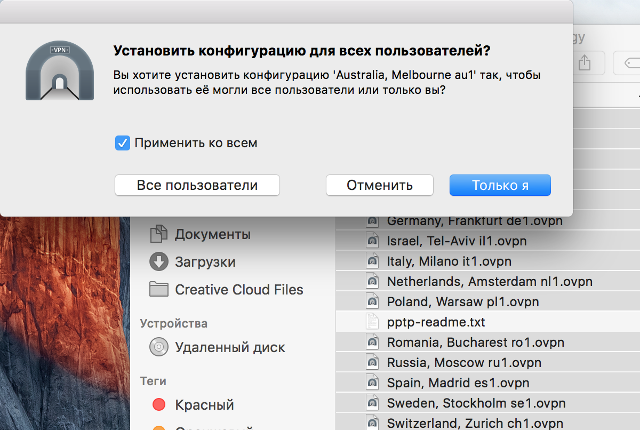
Task: Open Документы in Finder sidebar
Action: coord(213,235)
